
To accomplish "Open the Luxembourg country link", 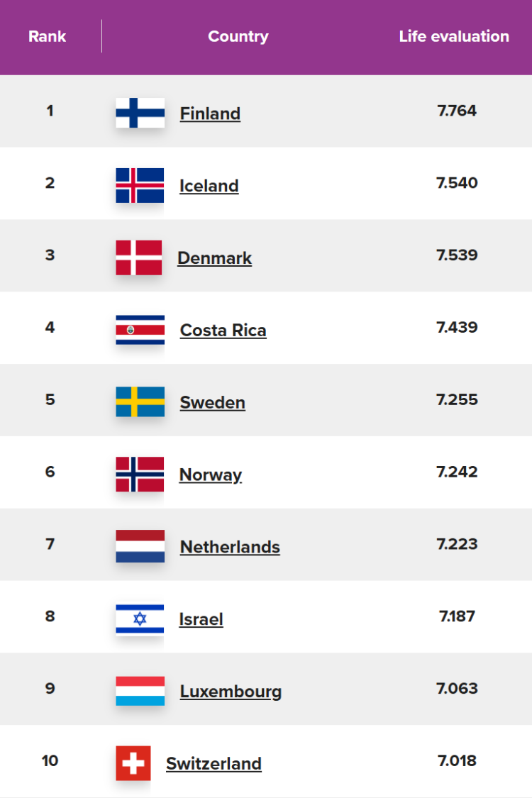I will (231, 692).
